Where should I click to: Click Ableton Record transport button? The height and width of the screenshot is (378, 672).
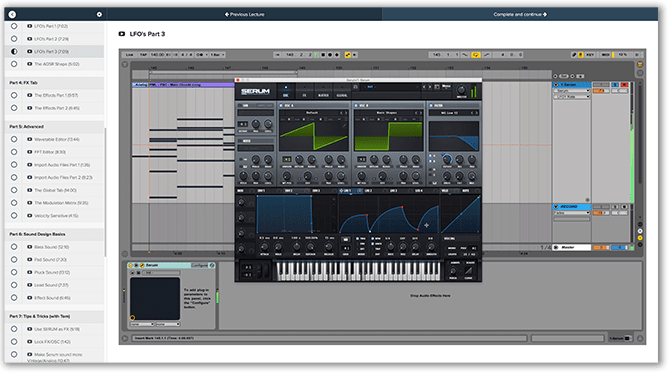click(330, 55)
